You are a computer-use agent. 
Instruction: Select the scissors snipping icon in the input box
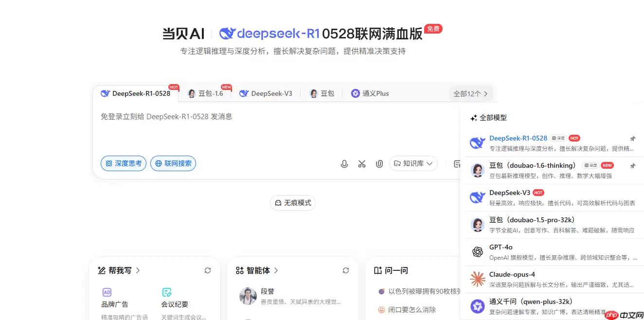[x=362, y=163]
